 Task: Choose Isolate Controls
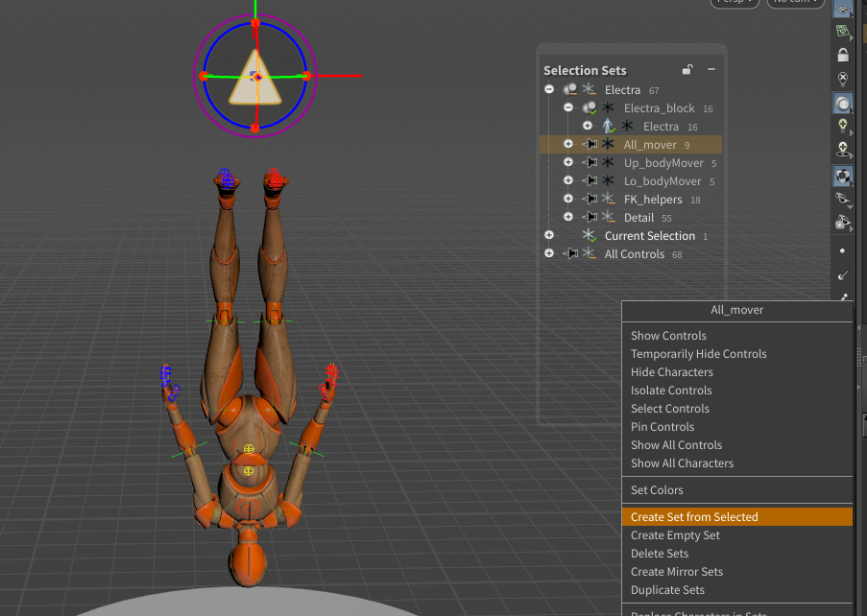(737, 391)
